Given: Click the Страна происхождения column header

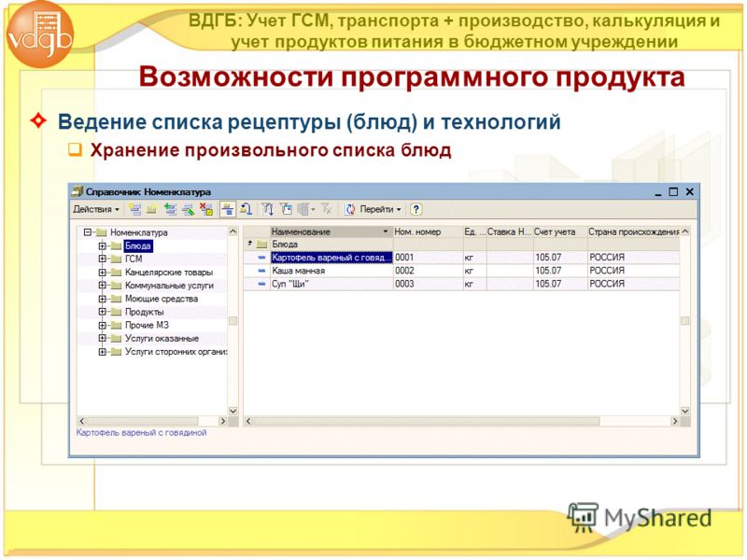Looking at the screenshot, I should tap(633, 231).
